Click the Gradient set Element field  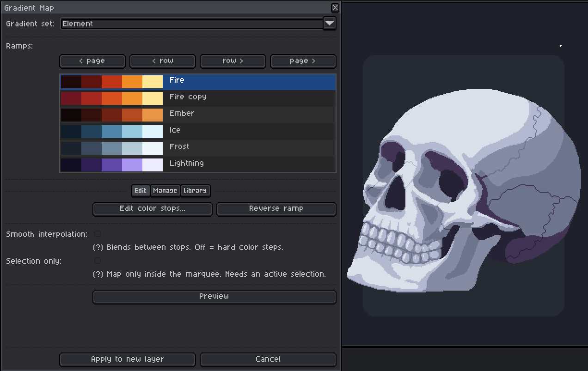pyautogui.click(x=192, y=24)
